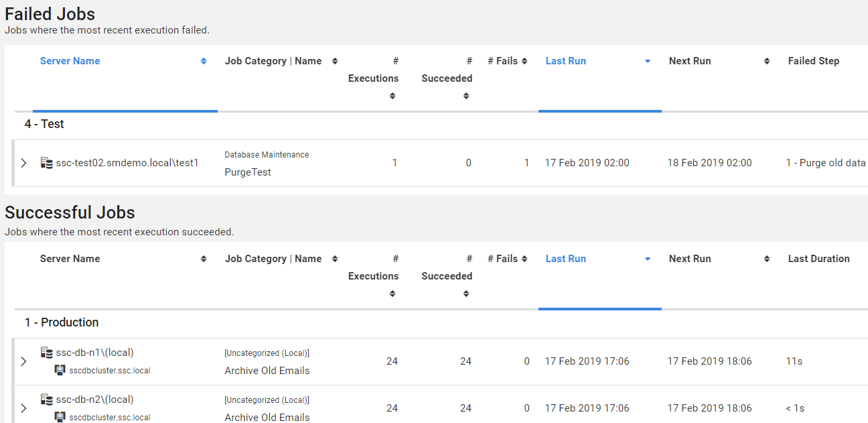
Task: Click sort arrow on Failed Jobs Last Run
Action: pos(647,61)
